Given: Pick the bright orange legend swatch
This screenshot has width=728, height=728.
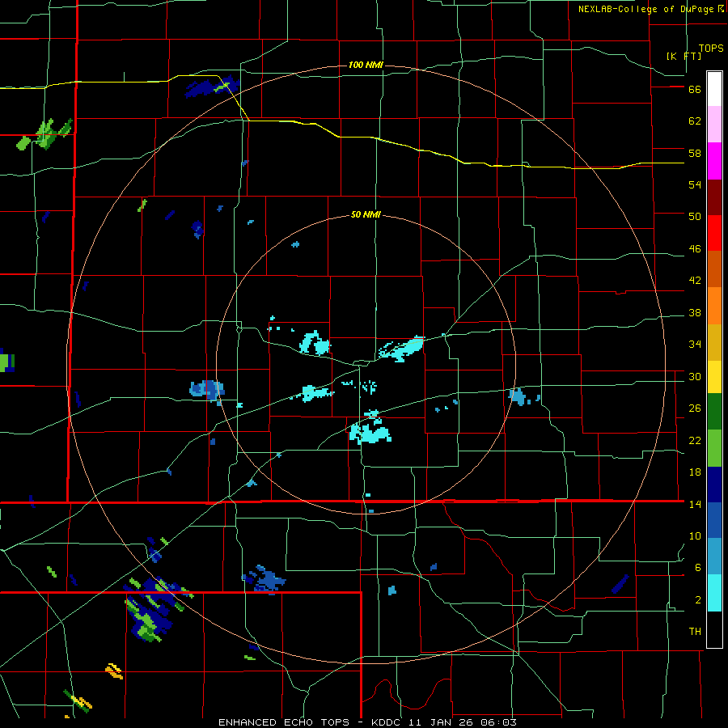Looking at the screenshot, I should coord(714,306).
